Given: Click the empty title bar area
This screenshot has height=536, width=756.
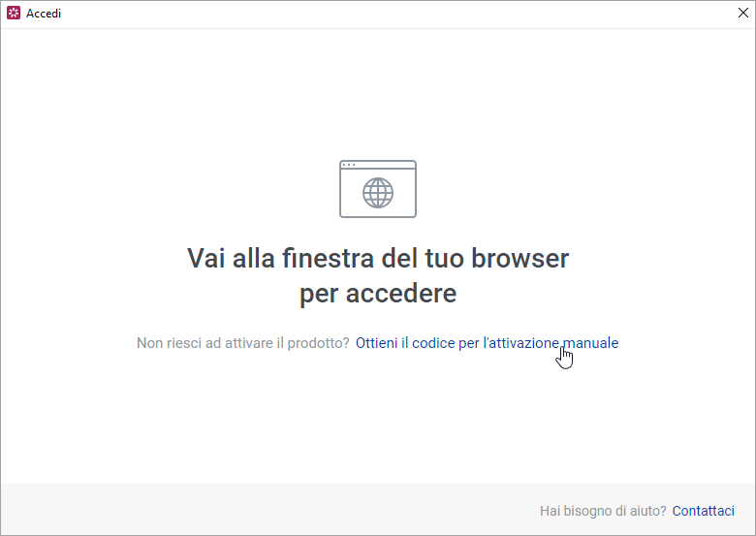Looking at the screenshot, I should [388, 15].
